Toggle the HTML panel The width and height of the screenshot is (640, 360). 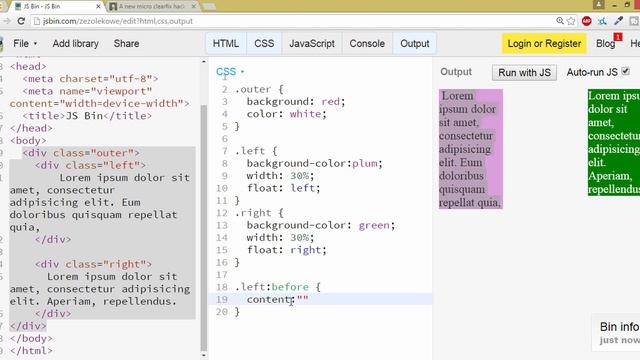[226, 43]
